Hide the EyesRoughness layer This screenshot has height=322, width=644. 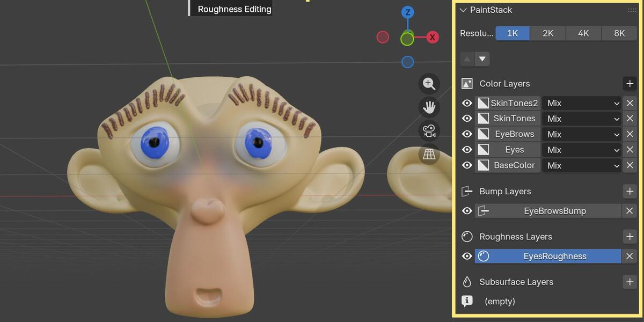[x=467, y=257]
